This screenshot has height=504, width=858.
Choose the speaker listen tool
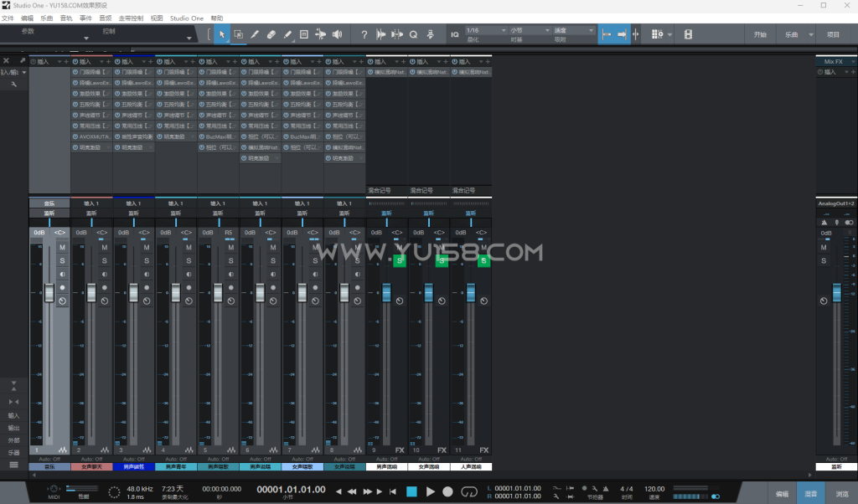click(x=337, y=34)
